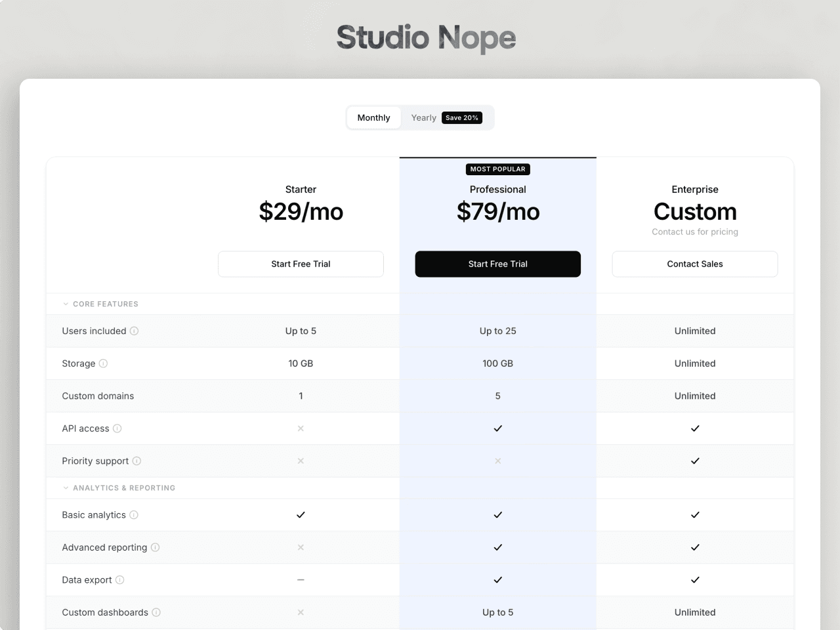Click the Most Popular badge
Image resolution: width=840 pixels, height=630 pixels.
tap(497, 169)
